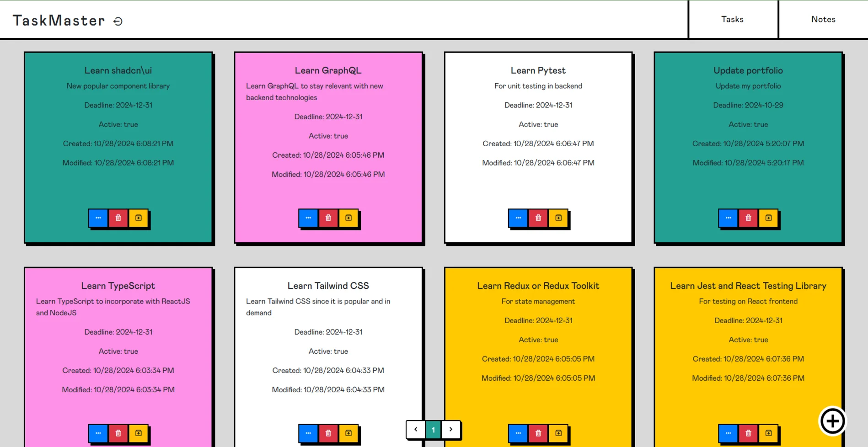Archive the Learn Tailwind CSS task

[x=348, y=433]
